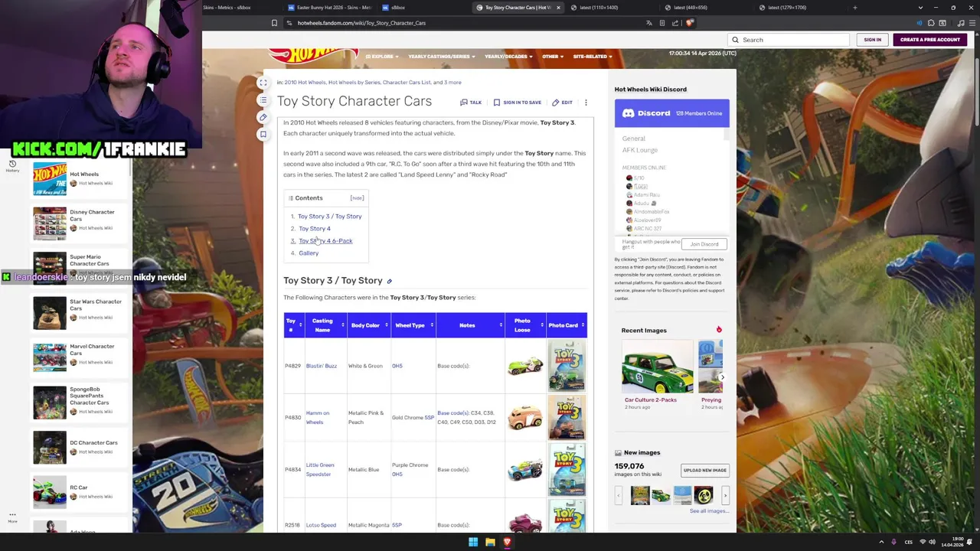This screenshot has width=980, height=551.
Task: Open a new browser tab
Action: click(854, 8)
